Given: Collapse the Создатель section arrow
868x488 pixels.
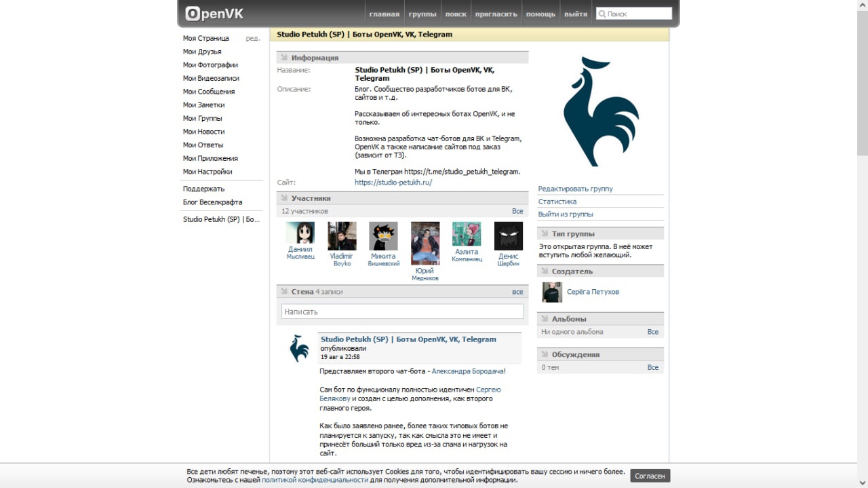Looking at the screenshot, I should tap(545, 271).
